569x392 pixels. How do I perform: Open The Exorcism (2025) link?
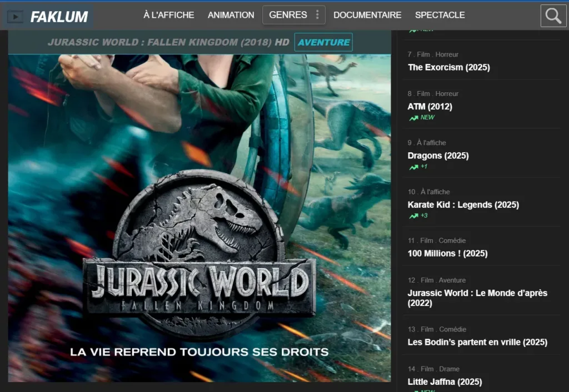tap(448, 67)
